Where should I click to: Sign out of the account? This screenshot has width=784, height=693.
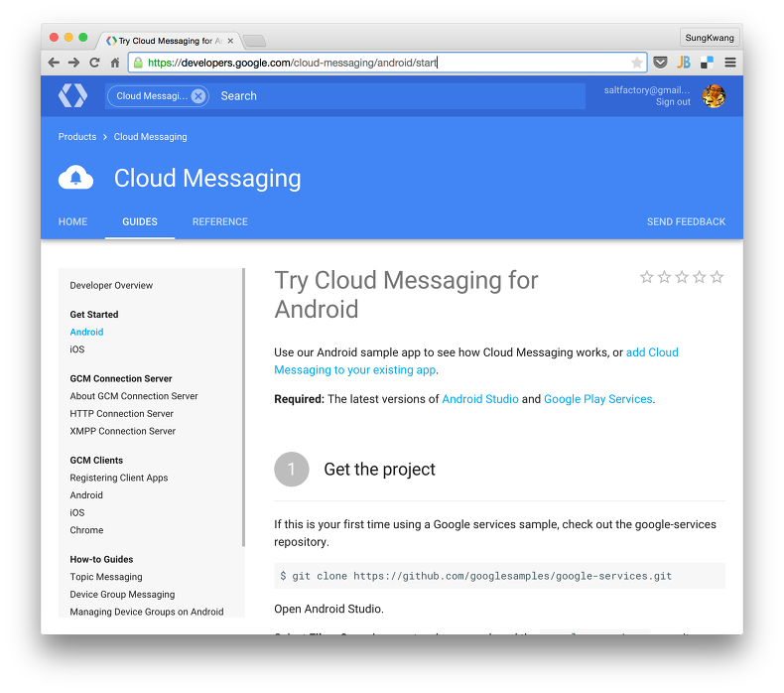pos(673,102)
